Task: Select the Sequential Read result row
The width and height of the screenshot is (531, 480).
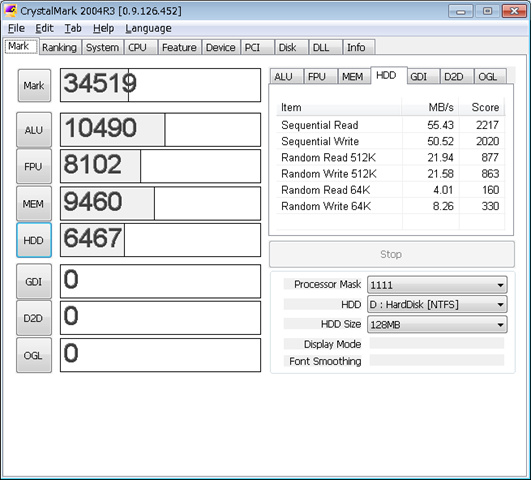Action: [390, 125]
